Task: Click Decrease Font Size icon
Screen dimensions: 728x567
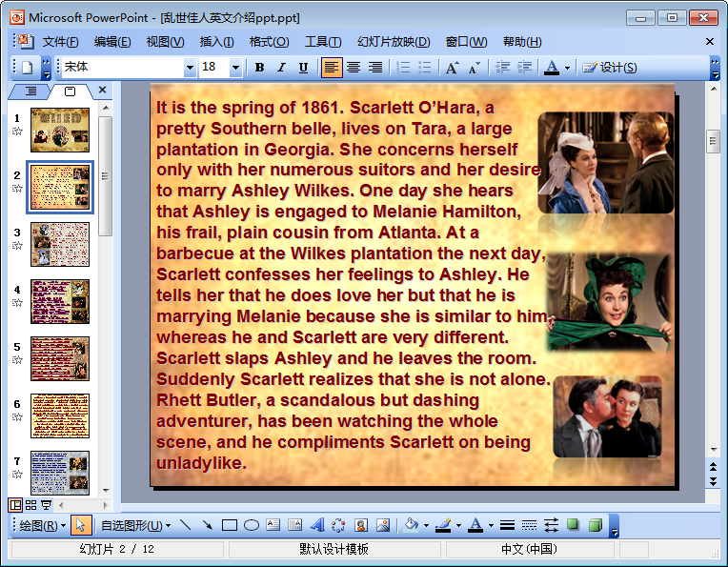Action: coord(474,68)
